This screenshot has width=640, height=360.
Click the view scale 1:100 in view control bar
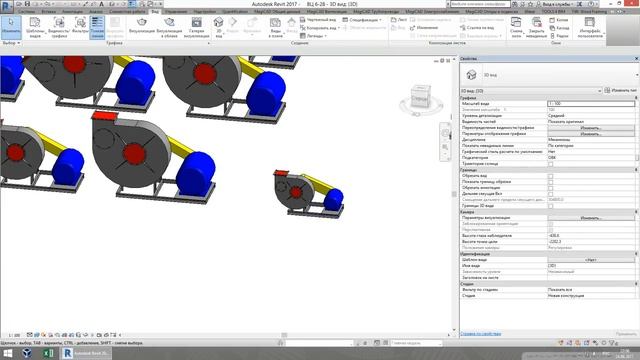pos(14,335)
